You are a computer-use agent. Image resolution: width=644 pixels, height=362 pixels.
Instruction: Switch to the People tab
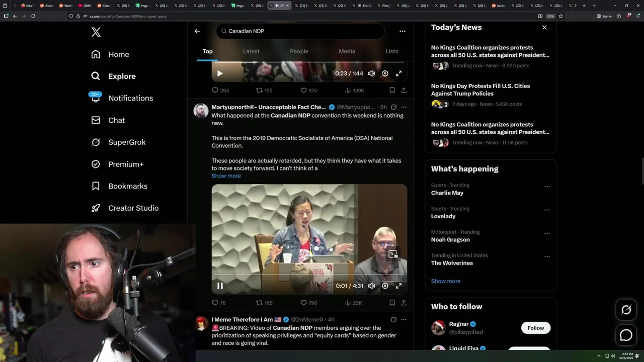(299, 51)
